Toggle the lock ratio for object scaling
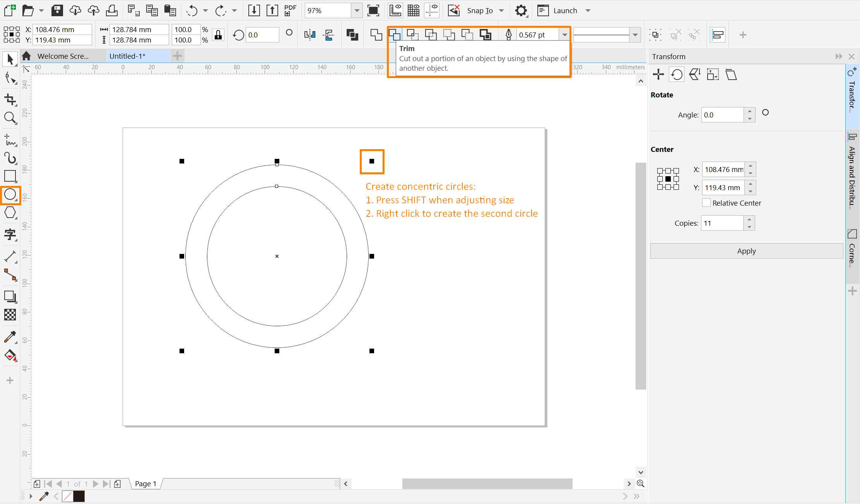 (218, 34)
